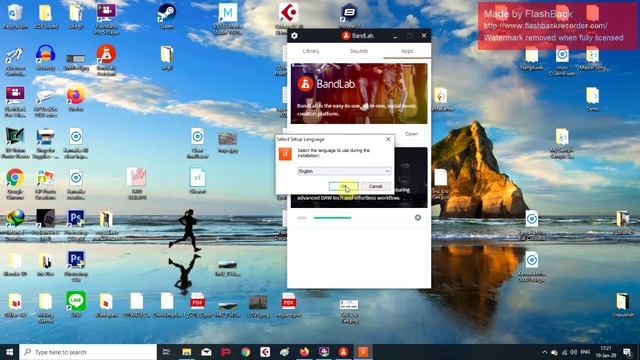
Task: Cancel the download with the round X icon
Action: click(418, 218)
